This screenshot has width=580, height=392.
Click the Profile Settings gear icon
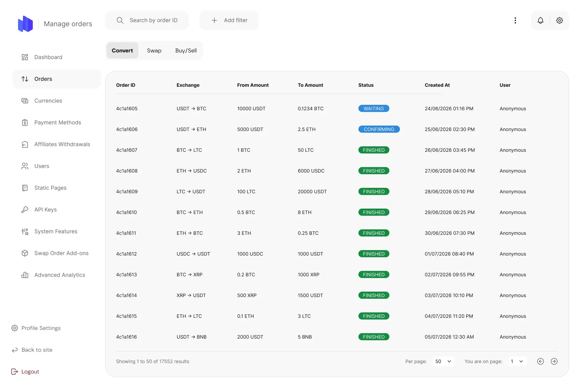click(15, 328)
